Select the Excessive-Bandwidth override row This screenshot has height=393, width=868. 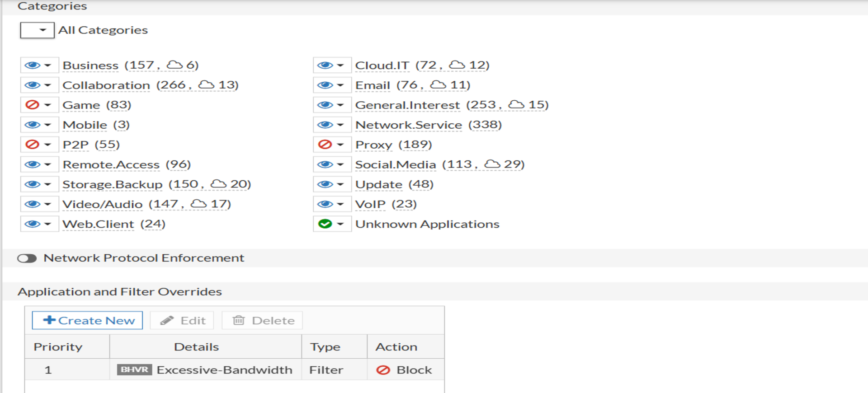click(x=224, y=370)
